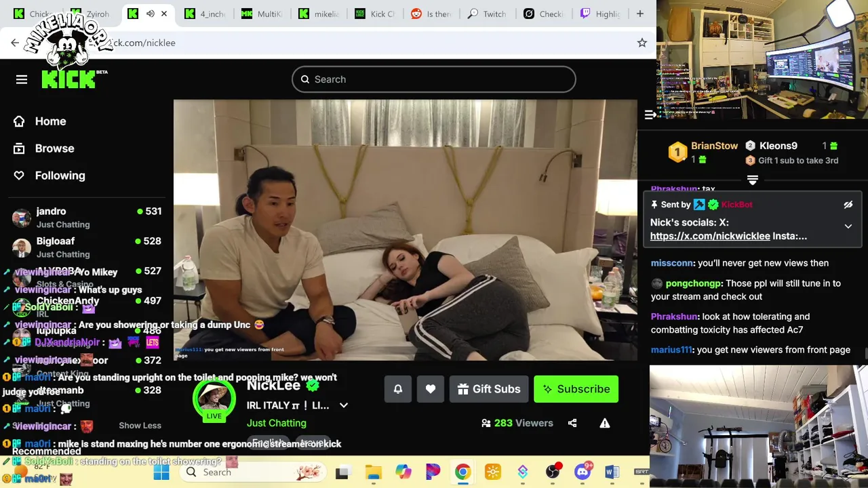Click username pongchongp in chat

[x=694, y=283]
